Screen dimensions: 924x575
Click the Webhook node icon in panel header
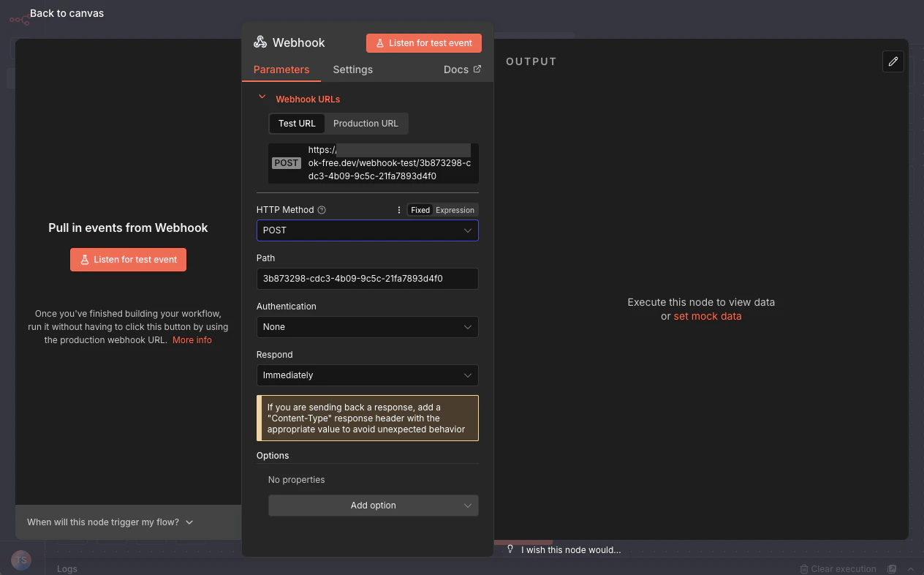click(260, 42)
